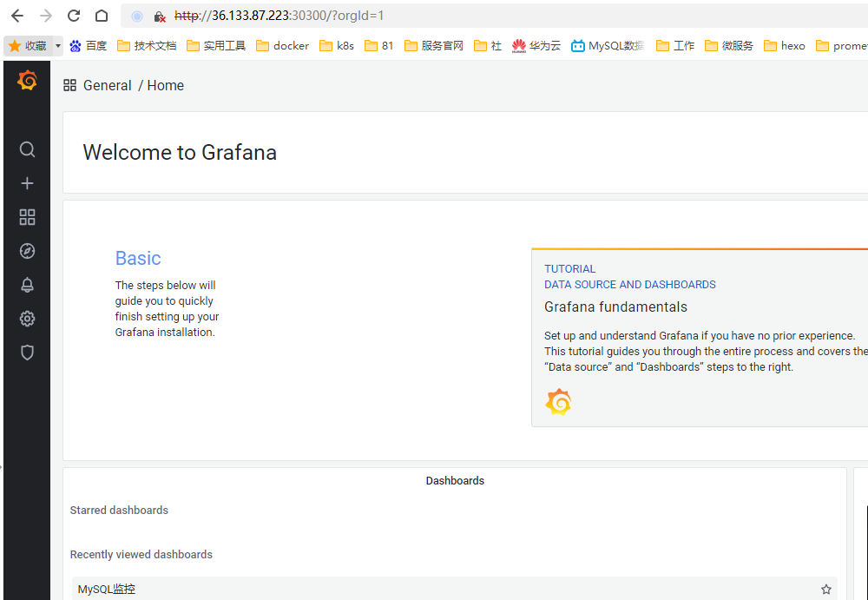Expand the 收藏 dropdown arrow
This screenshot has height=600, width=868.
point(58,46)
